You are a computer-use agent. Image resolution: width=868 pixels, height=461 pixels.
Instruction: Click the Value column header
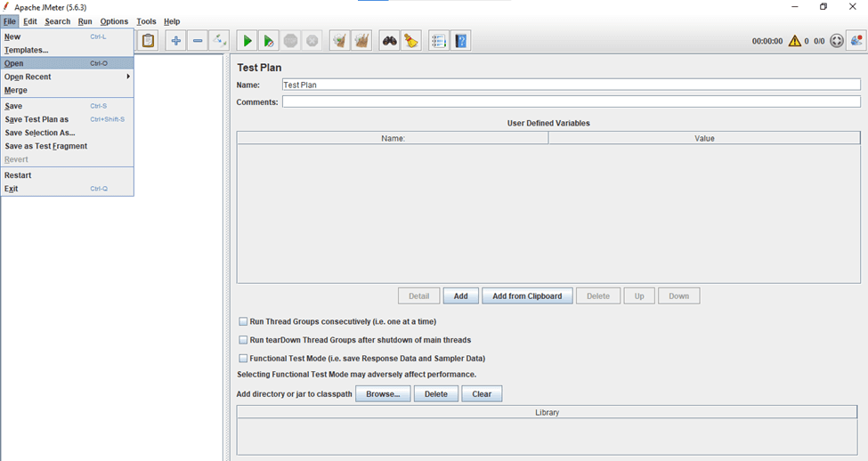pyautogui.click(x=704, y=138)
